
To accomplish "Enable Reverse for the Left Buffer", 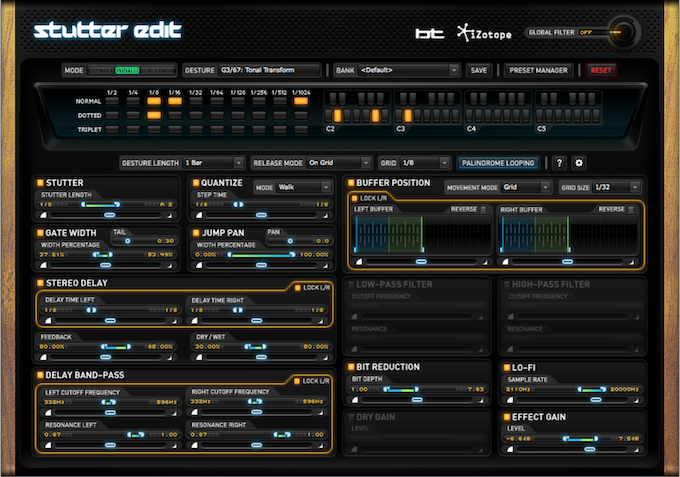I will [x=484, y=209].
